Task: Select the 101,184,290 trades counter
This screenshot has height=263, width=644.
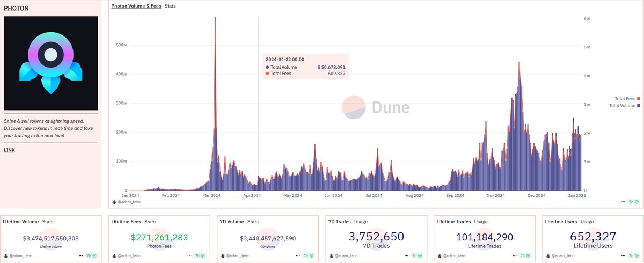Action: tap(485, 237)
